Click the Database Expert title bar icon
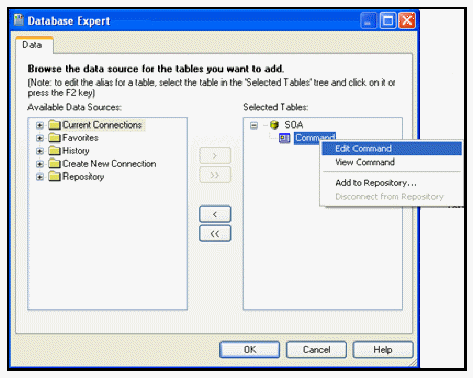 click(19, 20)
